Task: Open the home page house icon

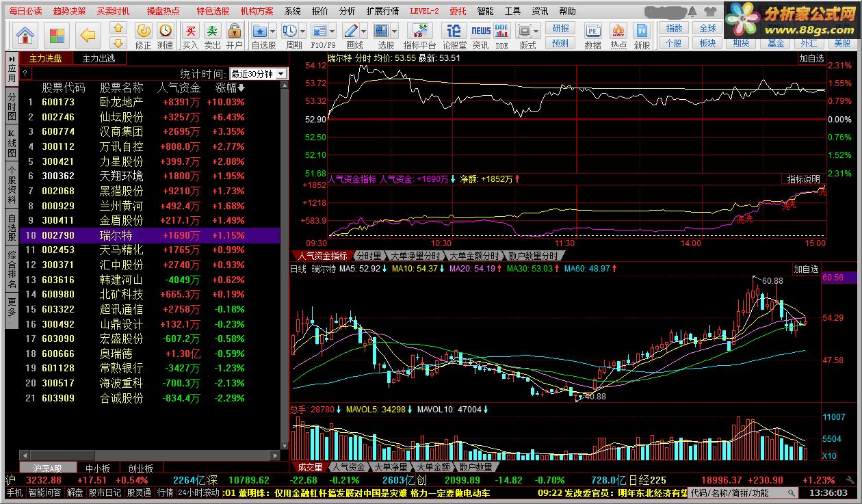Action: 25,34
